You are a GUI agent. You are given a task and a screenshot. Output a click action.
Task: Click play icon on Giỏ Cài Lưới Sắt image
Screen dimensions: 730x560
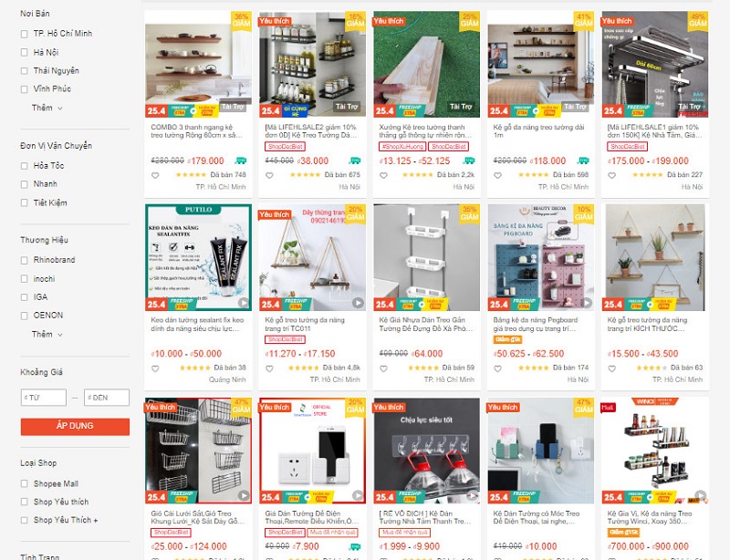[x=244, y=495]
